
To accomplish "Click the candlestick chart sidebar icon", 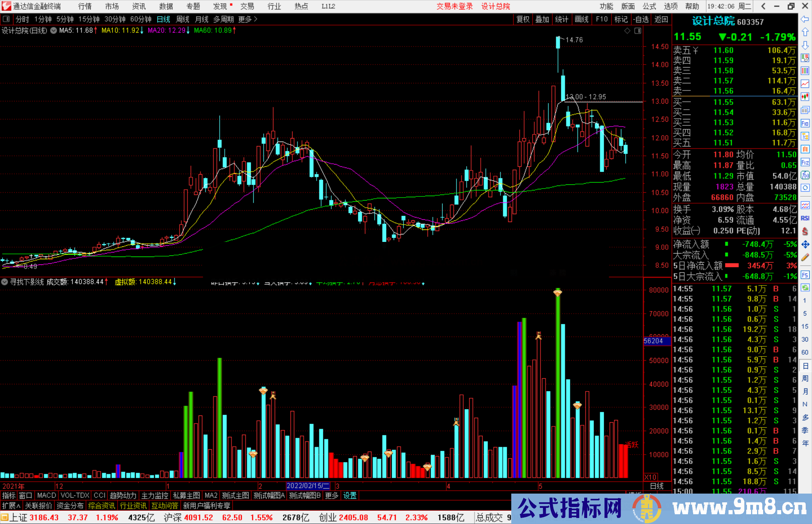I will click(x=805, y=97).
